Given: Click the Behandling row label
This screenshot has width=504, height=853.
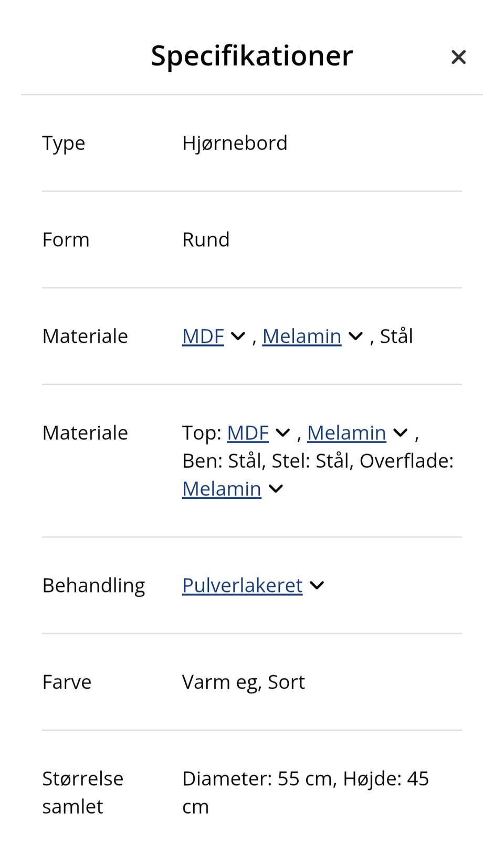Looking at the screenshot, I should 94,585.
